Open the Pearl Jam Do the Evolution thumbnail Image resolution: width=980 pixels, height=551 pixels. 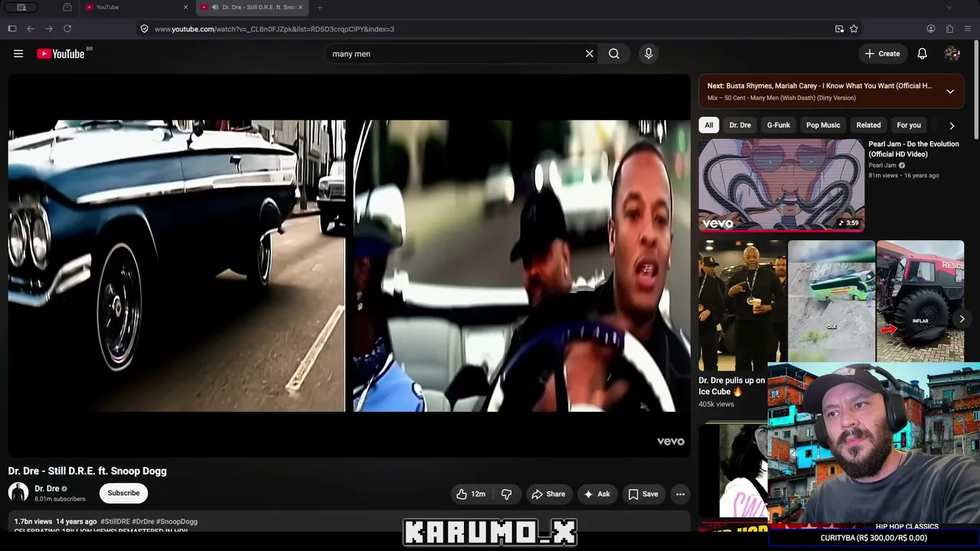781,185
